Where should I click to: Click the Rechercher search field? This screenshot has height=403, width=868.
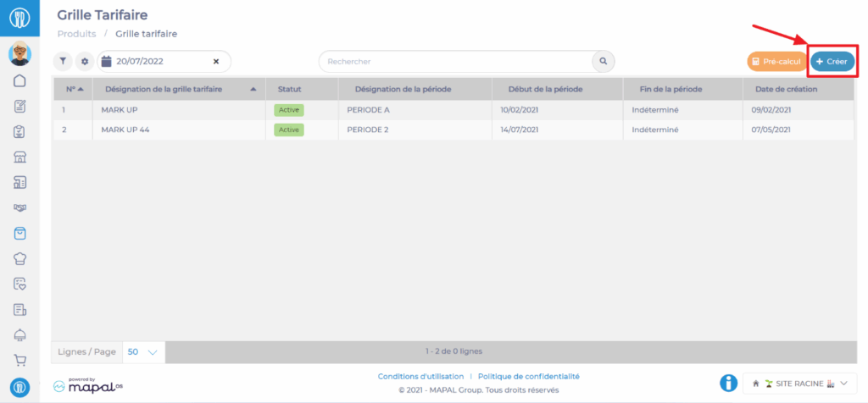pos(454,62)
